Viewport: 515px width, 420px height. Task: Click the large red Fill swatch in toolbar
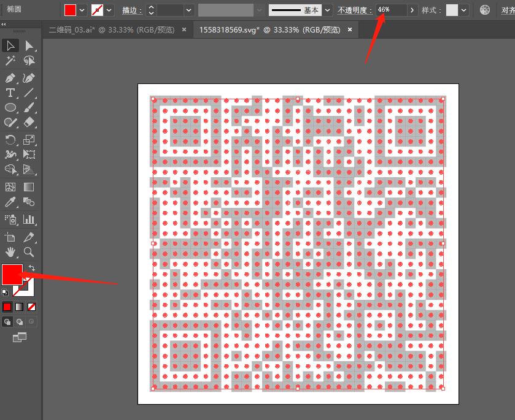click(12, 275)
